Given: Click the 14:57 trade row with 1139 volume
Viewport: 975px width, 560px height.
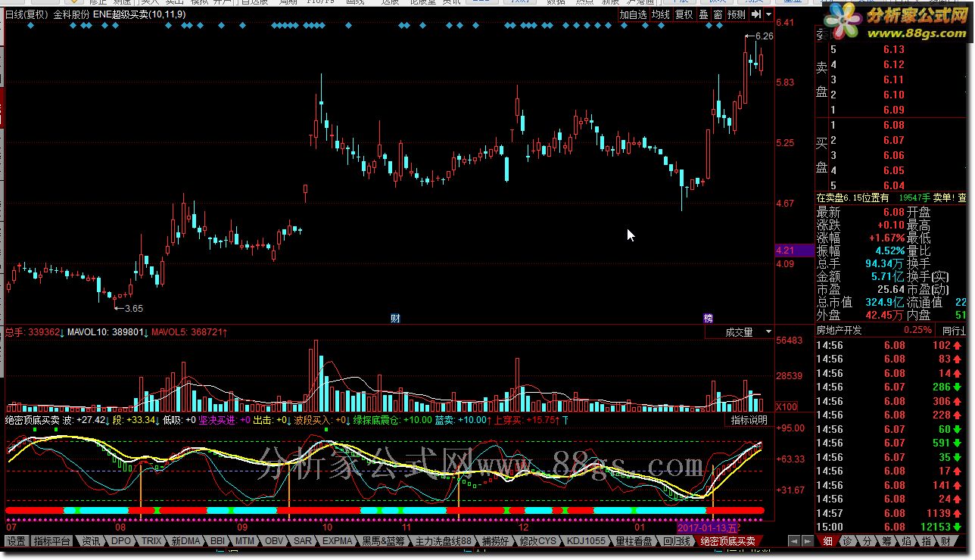Looking at the screenshot, I should (891, 513).
